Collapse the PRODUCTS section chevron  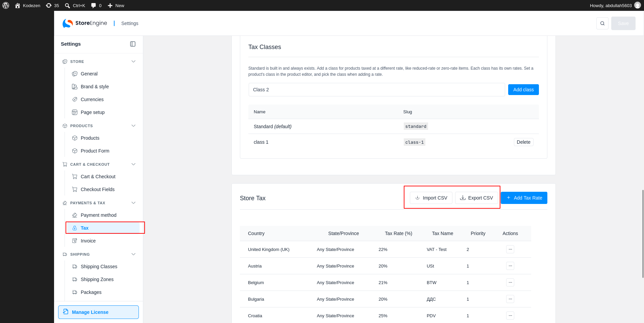coord(133,126)
